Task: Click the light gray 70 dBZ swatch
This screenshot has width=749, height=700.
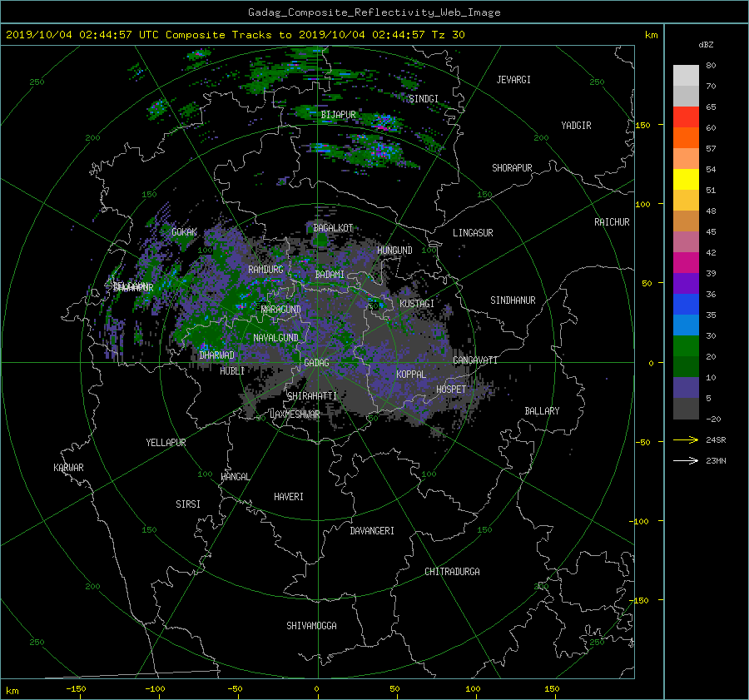Action: coord(686,76)
